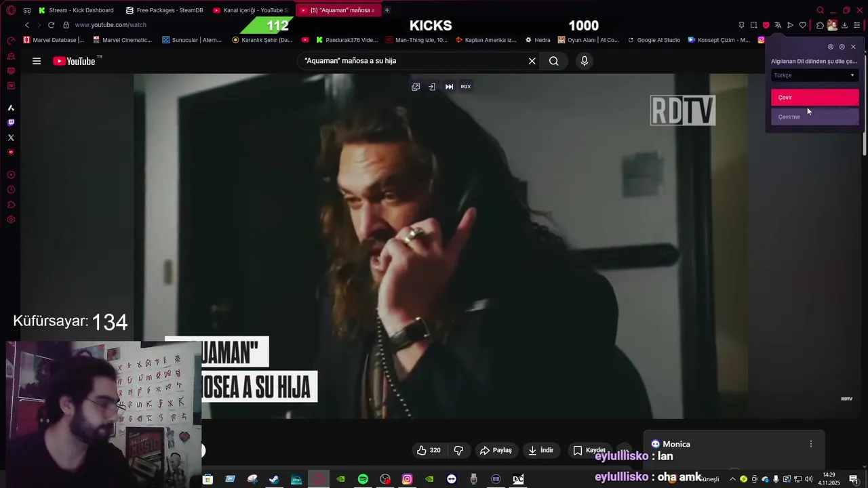Dislike the video thumbs down
This screenshot has width=868, height=488.
[x=458, y=450]
